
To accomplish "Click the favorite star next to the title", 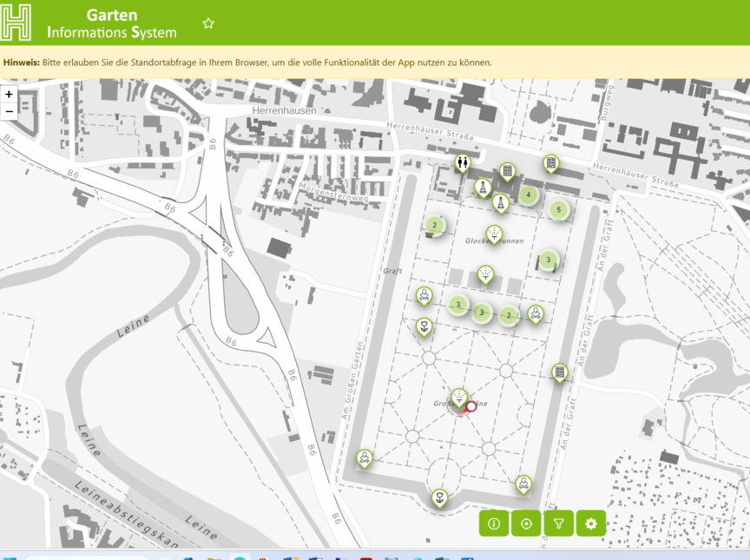I will point(208,23).
